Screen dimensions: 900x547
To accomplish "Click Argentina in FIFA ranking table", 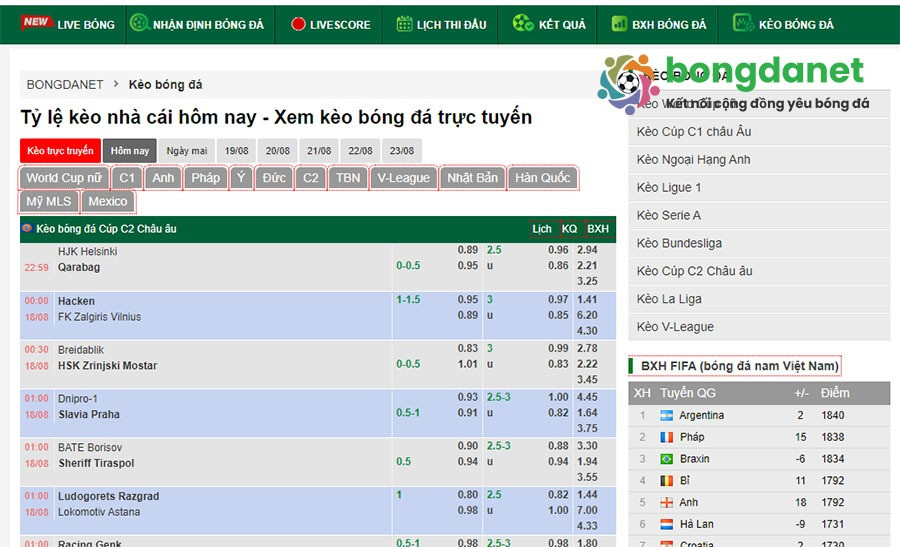I will pos(701,415).
